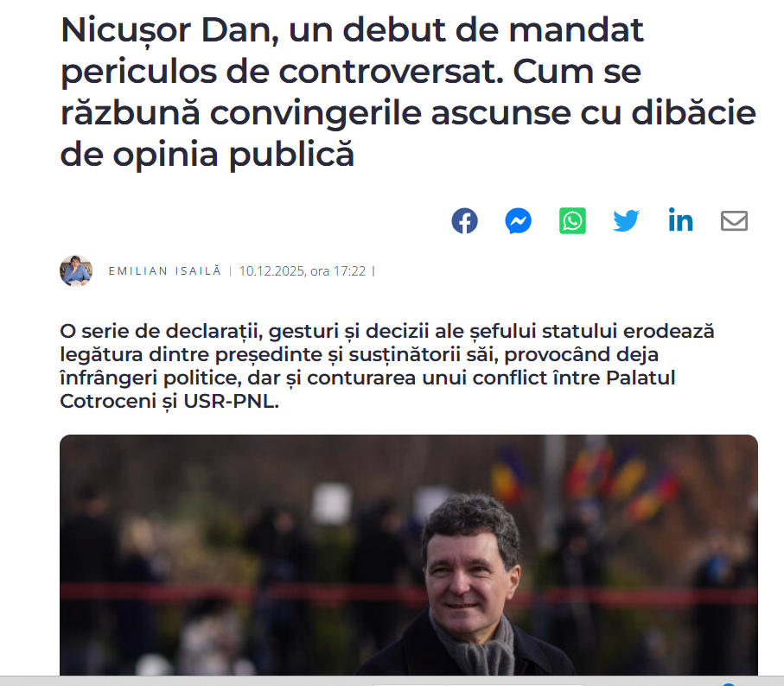Send the article via Messenger icon

(518, 221)
